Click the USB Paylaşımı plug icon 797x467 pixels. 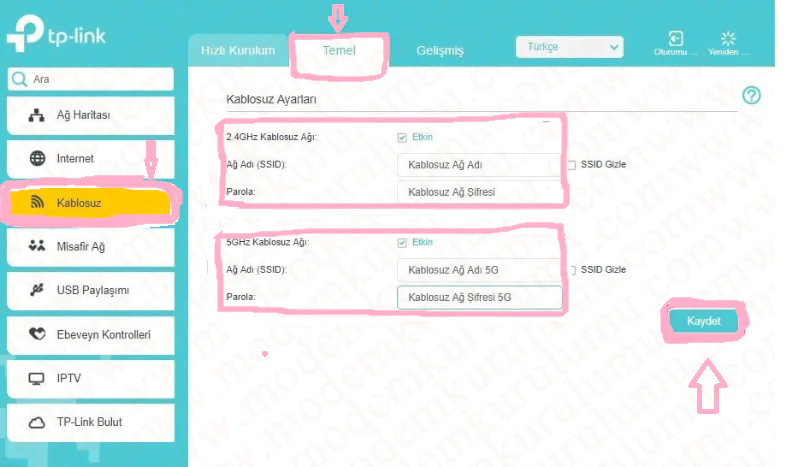(x=37, y=290)
